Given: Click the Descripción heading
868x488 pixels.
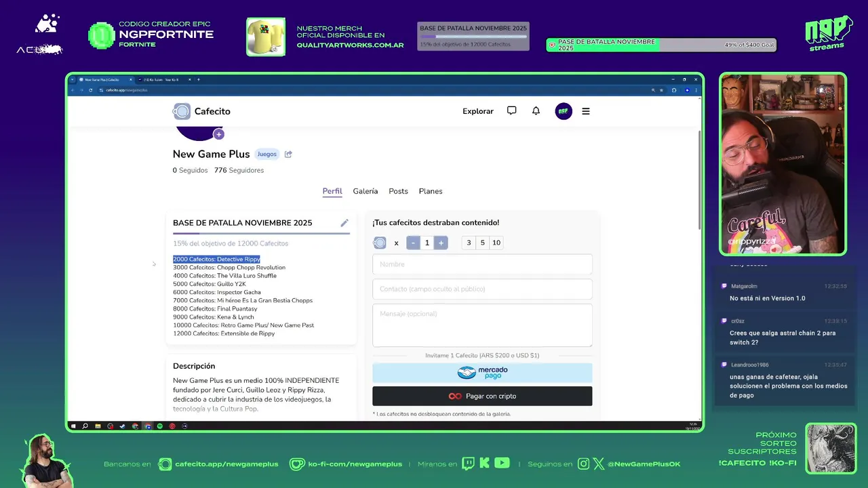Looking at the screenshot, I should click(x=194, y=366).
